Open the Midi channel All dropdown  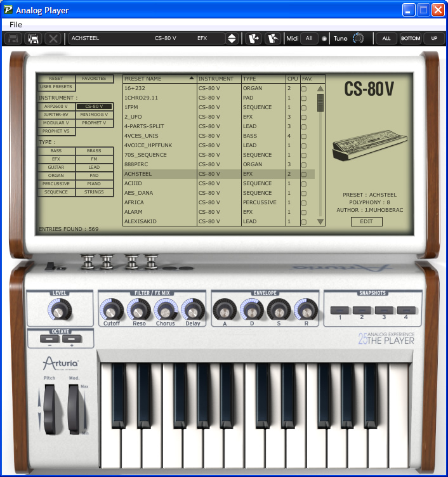[309, 38]
